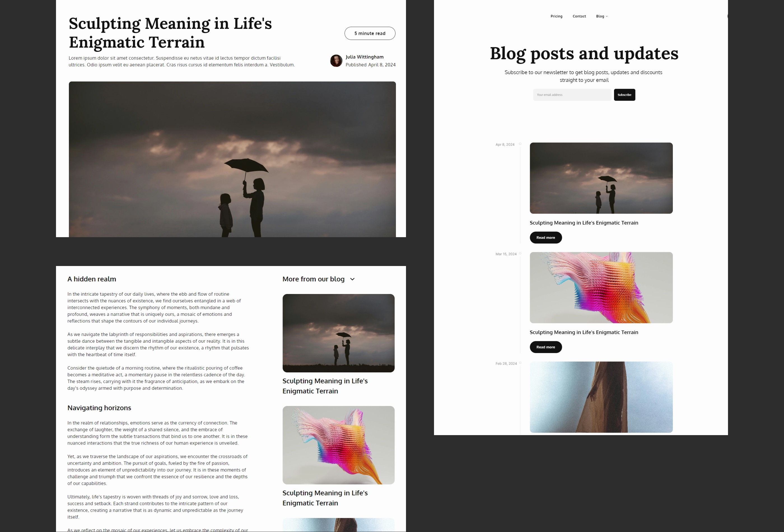Viewport: 784px width, 532px height.
Task: Click the colorful abstract art thumbnail March 15
Action: click(601, 287)
